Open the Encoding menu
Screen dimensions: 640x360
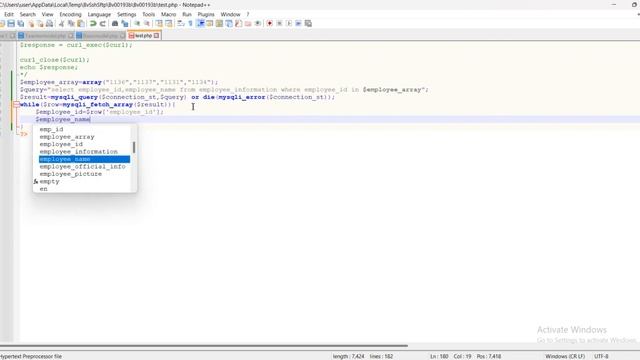coord(71,14)
